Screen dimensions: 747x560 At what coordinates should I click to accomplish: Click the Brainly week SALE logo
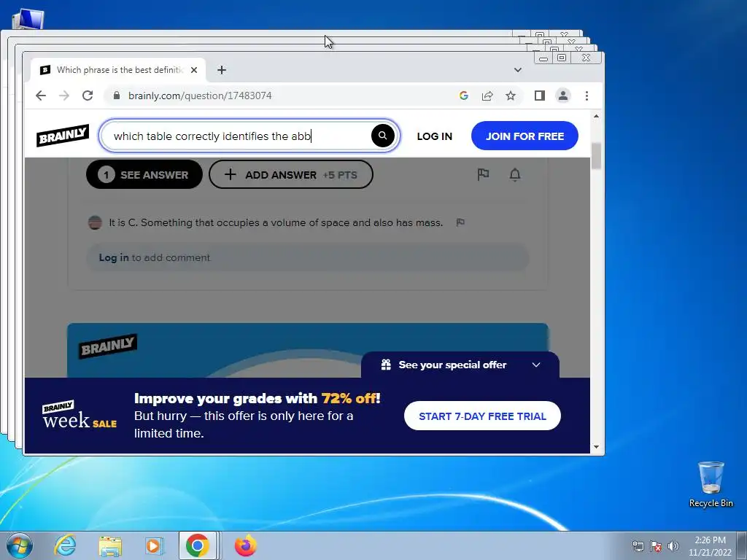(x=79, y=415)
